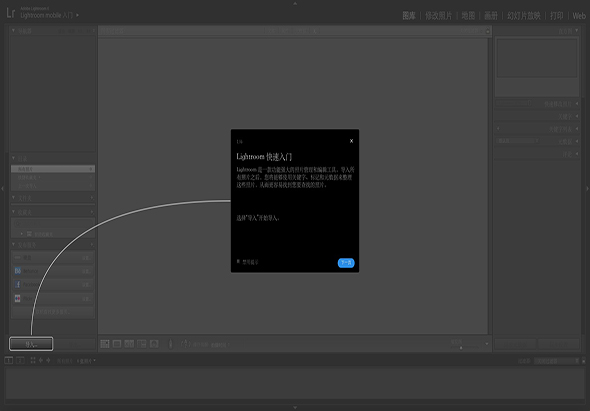Collapse the Histogram panel on right
590x411 pixels.
[577, 30]
